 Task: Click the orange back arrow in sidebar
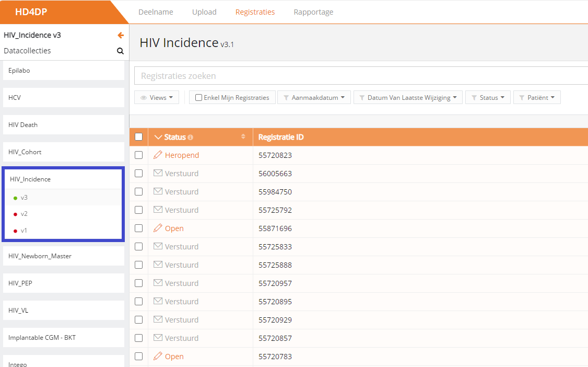[x=121, y=36]
